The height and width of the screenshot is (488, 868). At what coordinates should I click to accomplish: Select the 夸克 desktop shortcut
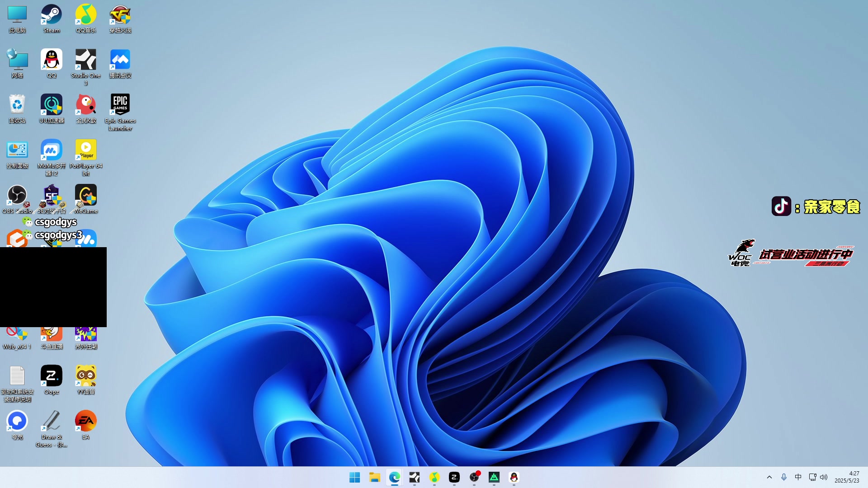(17, 426)
